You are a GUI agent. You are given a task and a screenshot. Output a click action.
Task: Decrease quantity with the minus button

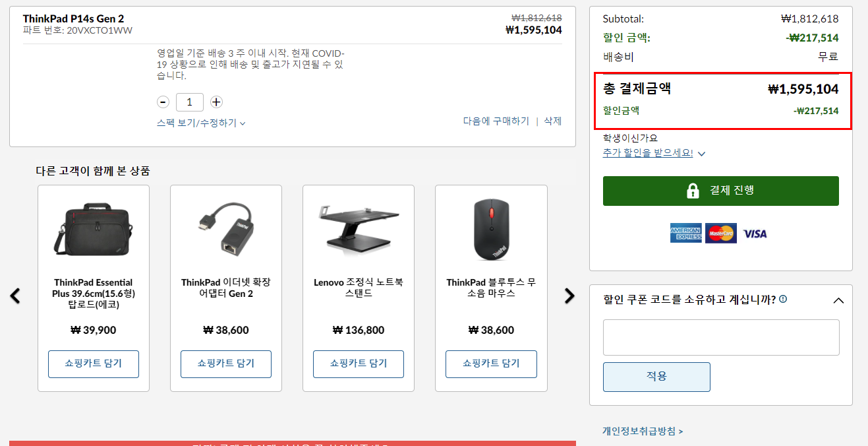(x=163, y=102)
